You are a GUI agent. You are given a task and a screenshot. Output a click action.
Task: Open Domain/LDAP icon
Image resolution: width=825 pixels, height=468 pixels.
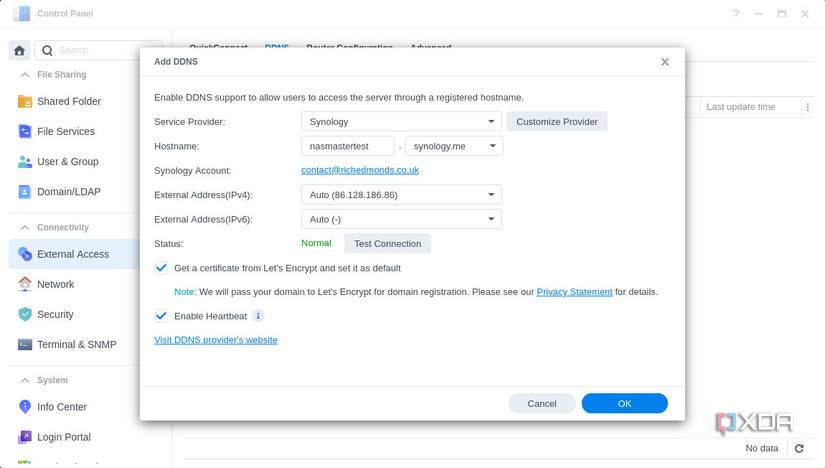click(25, 192)
